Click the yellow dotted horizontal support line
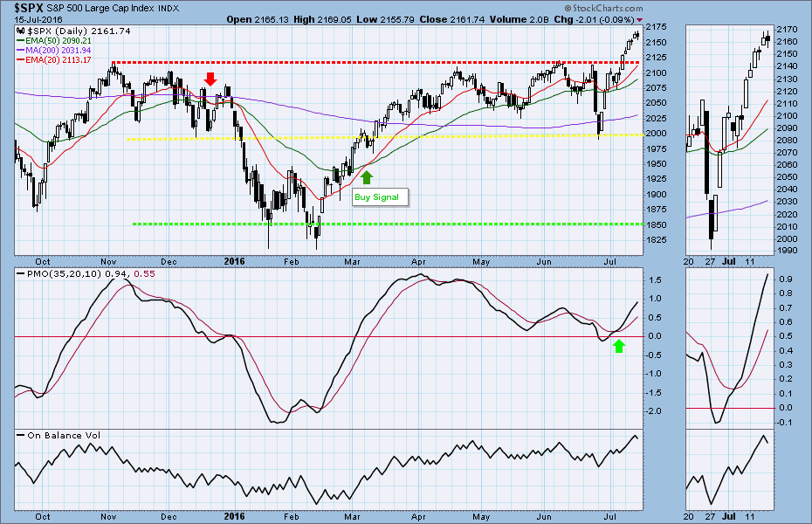 (262, 138)
